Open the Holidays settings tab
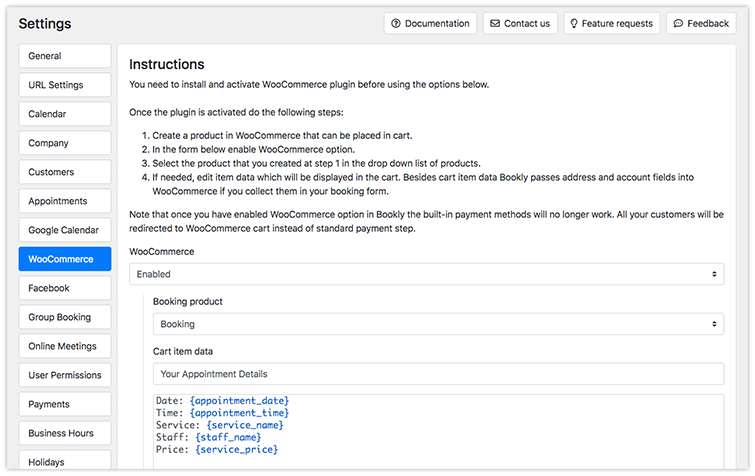This screenshot has height=476, width=755. tap(65, 460)
